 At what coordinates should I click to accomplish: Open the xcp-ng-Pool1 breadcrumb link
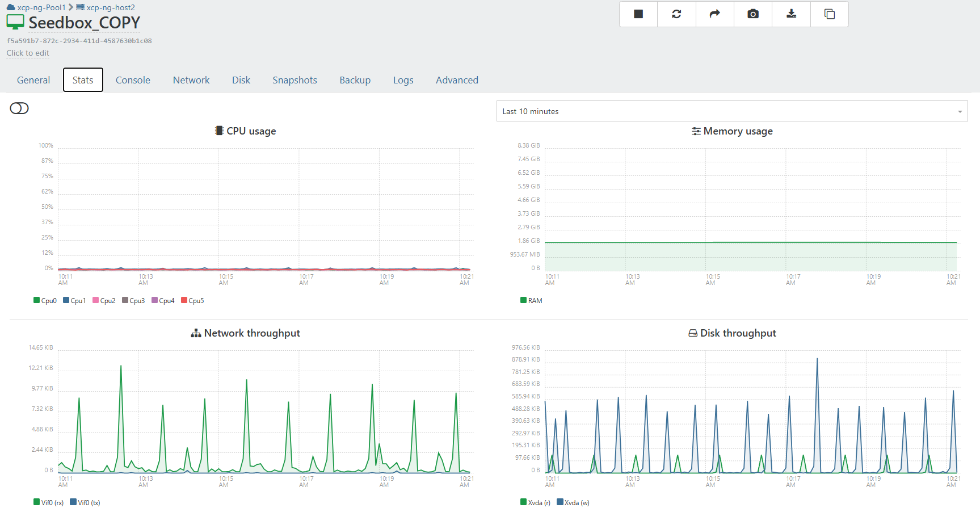pyautogui.click(x=41, y=7)
